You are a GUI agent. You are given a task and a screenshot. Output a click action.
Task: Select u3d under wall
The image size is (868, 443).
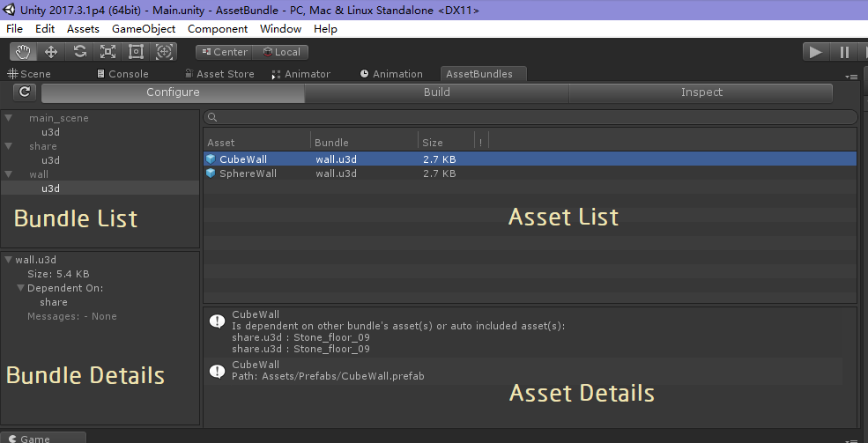coord(50,188)
